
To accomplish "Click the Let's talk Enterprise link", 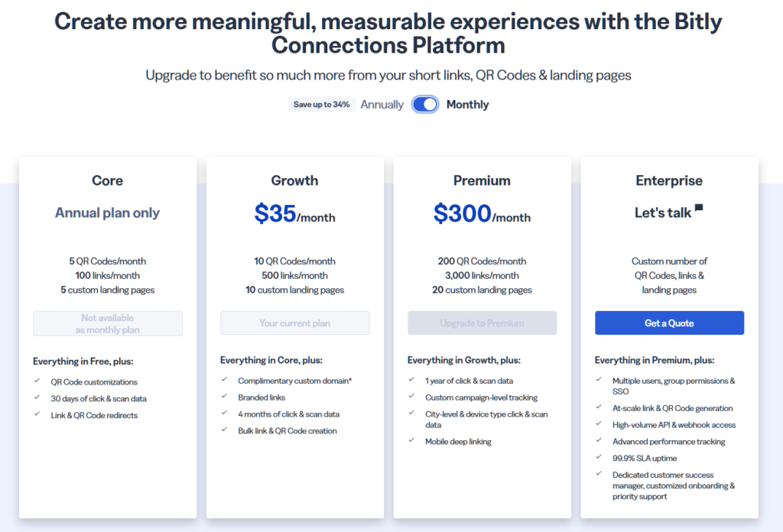I will [x=663, y=212].
